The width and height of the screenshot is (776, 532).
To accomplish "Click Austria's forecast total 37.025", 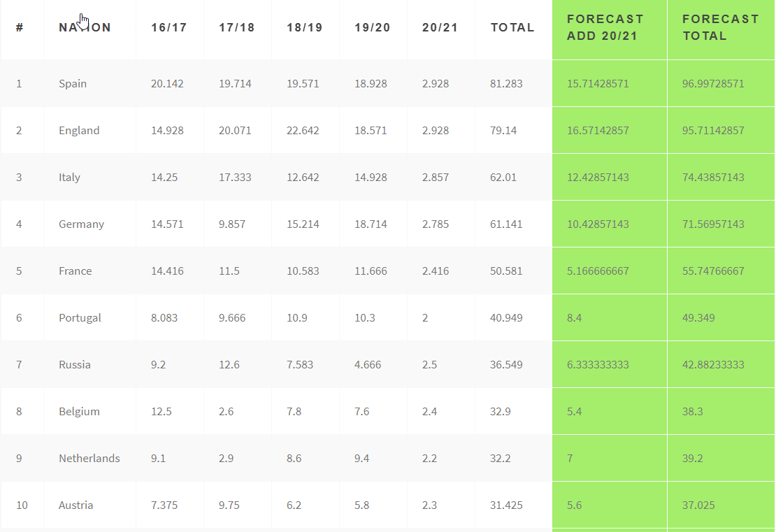I will point(698,505).
